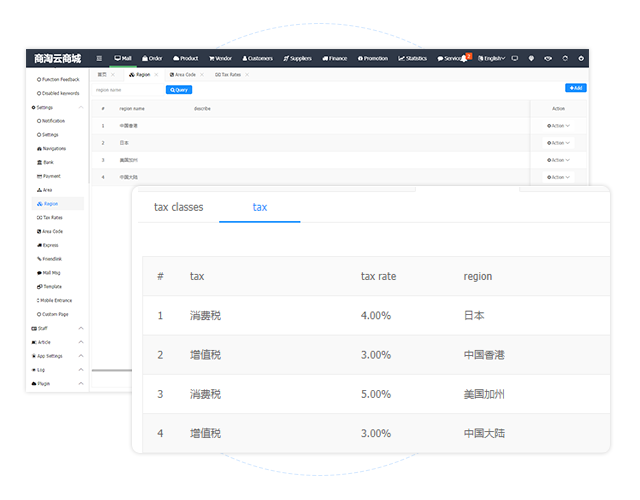The width and height of the screenshot is (640, 500).
Task: Click the refresh icon in top bar
Action: [x=565, y=58]
